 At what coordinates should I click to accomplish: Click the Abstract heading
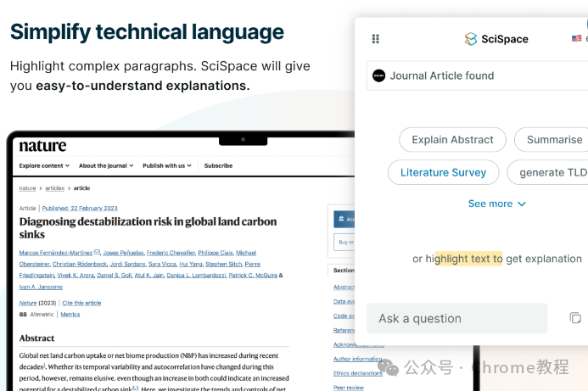[36, 338]
